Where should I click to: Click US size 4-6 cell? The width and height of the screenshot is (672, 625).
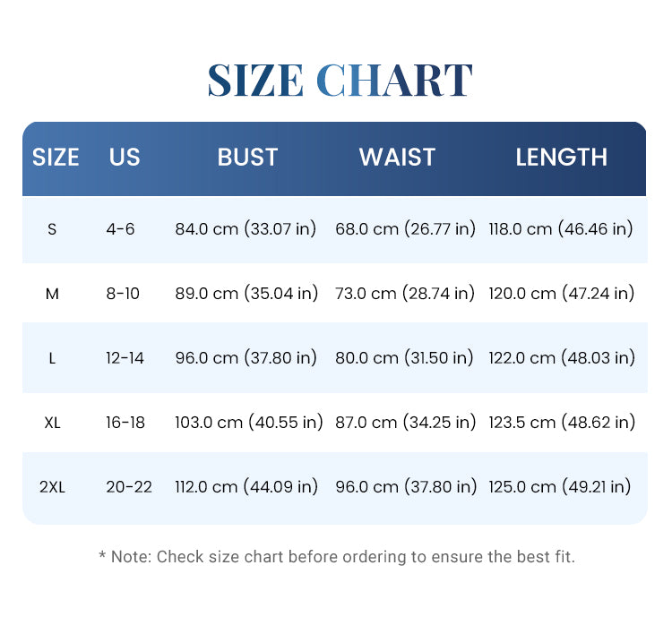point(120,229)
